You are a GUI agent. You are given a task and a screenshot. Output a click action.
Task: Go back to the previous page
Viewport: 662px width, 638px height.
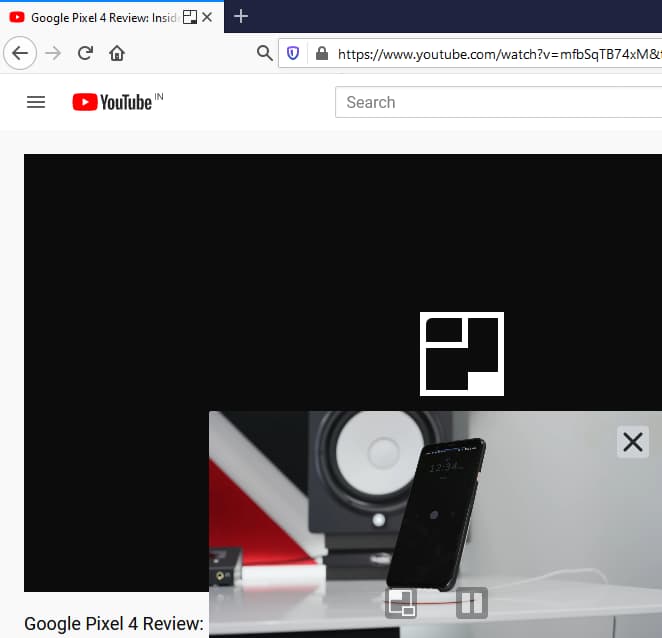point(21,53)
